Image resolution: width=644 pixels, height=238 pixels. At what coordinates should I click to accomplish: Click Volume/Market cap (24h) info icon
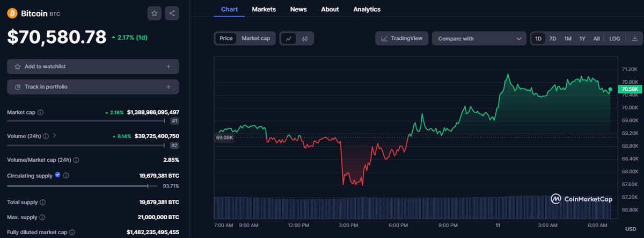(76, 160)
